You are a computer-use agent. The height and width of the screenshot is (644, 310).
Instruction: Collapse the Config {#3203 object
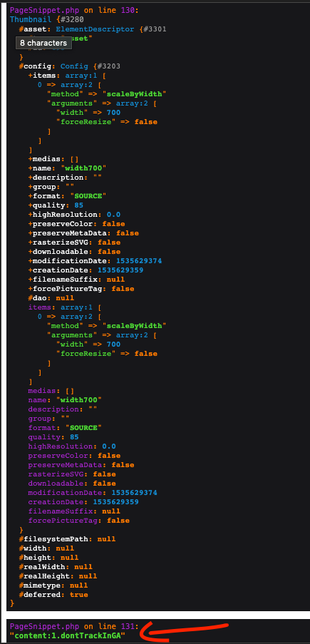[x=91, y=66]
